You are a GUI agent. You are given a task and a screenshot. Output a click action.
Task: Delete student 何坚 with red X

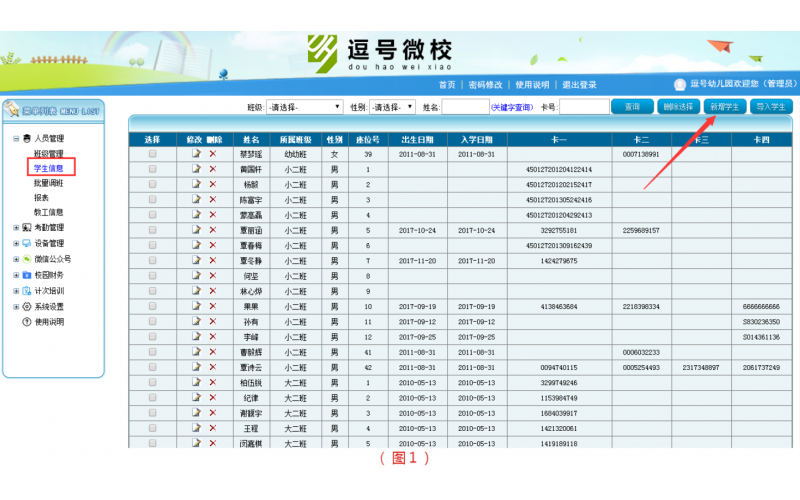pos(213,276)
